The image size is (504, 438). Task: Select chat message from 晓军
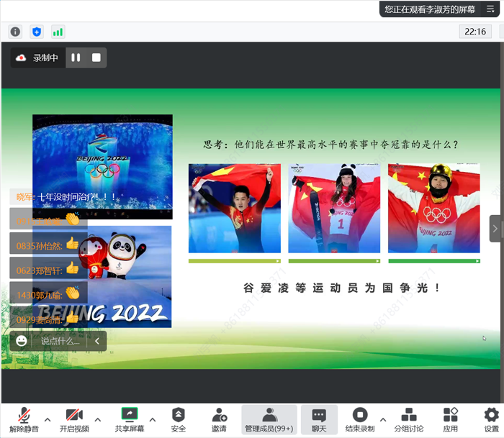[67, 197]
